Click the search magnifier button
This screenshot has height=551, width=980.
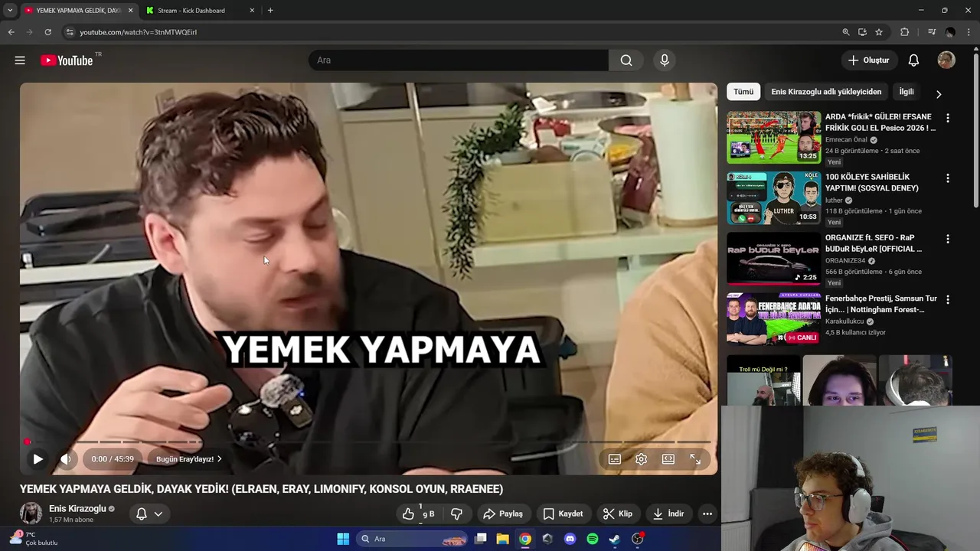(626, 60)
